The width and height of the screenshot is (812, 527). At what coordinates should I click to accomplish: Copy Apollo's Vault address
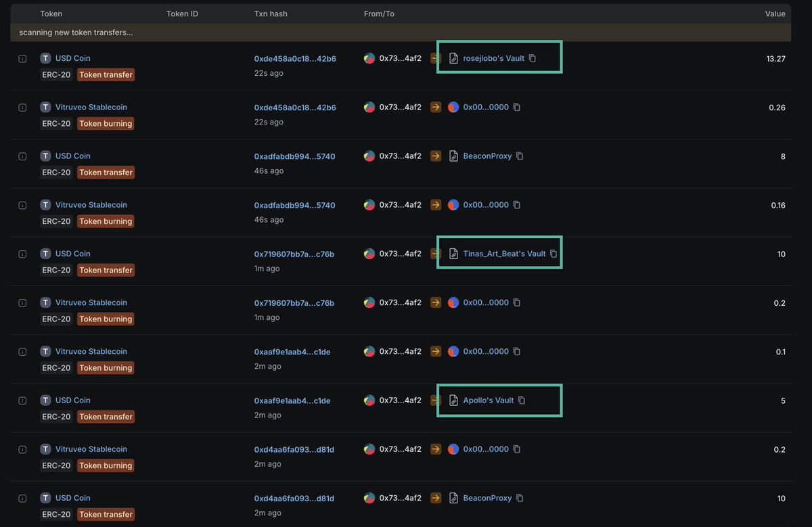pyautogui.click(x=522, y=400)
